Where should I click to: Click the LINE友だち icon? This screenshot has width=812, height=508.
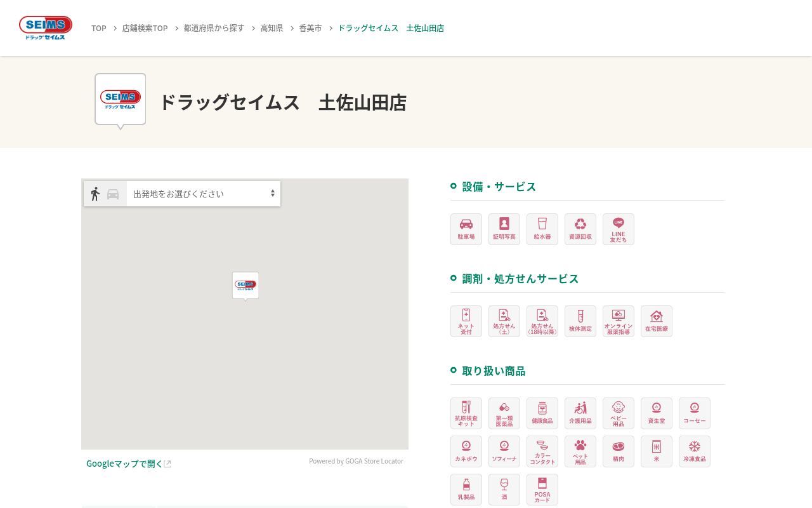tap(619, 229)
